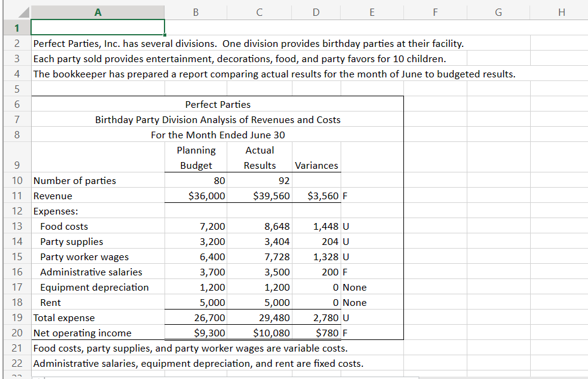Select column header A
Image resolution: width=588 pixels, height=379 pixels.
pyautogui.click(x=97, y=12)
